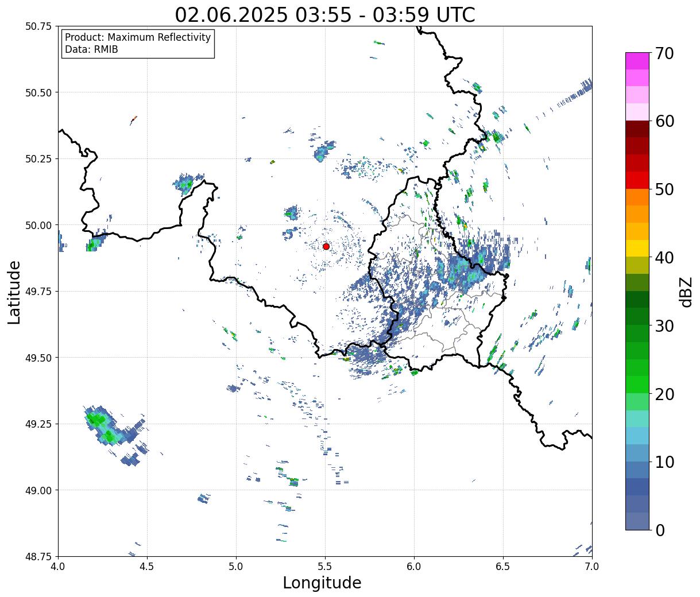Click the latitude tick label 49.00
This screenshot has width=700, height=597.
(38, 490)
